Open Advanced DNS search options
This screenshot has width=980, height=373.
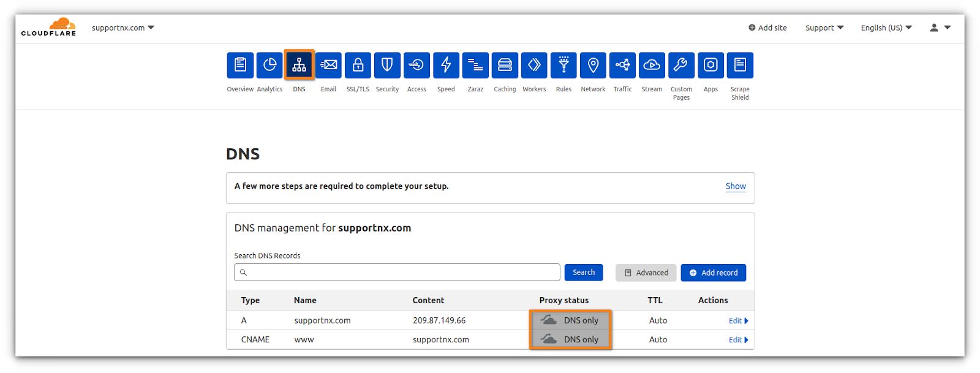(646, 273)
